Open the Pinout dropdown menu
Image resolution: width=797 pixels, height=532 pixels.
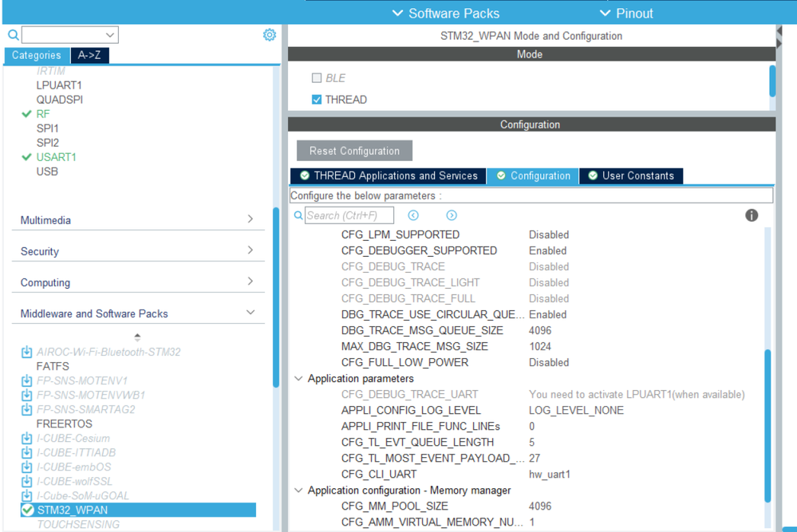tap(626, 14)
